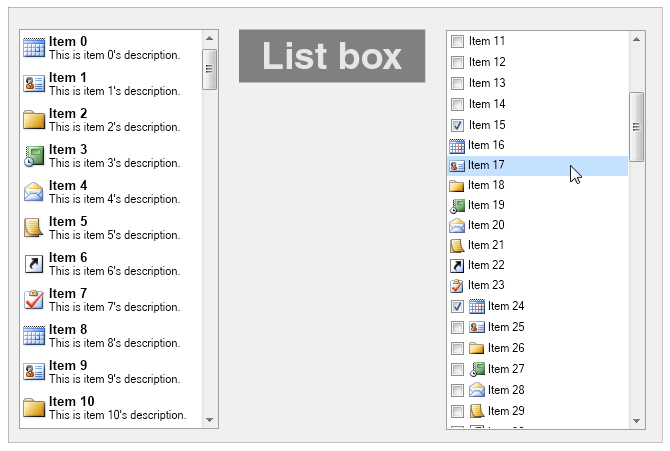Click the calendar icon next to Item 0

coord(33,48)
